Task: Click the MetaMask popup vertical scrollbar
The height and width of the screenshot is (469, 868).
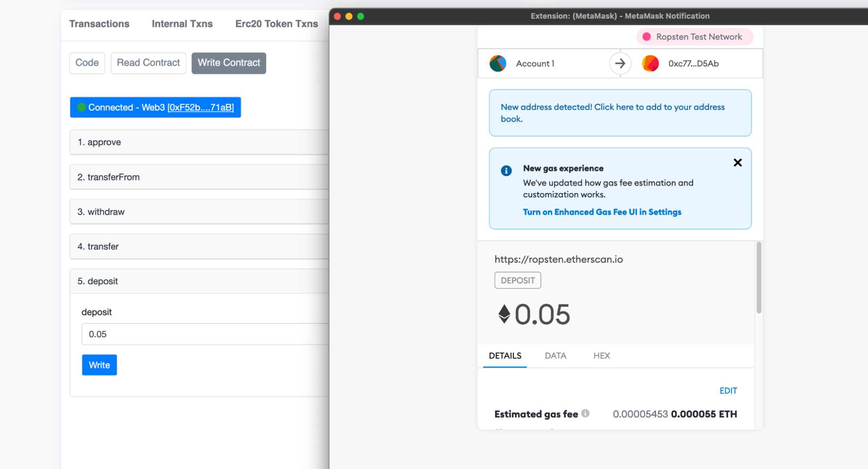Action: pos(759,278)
